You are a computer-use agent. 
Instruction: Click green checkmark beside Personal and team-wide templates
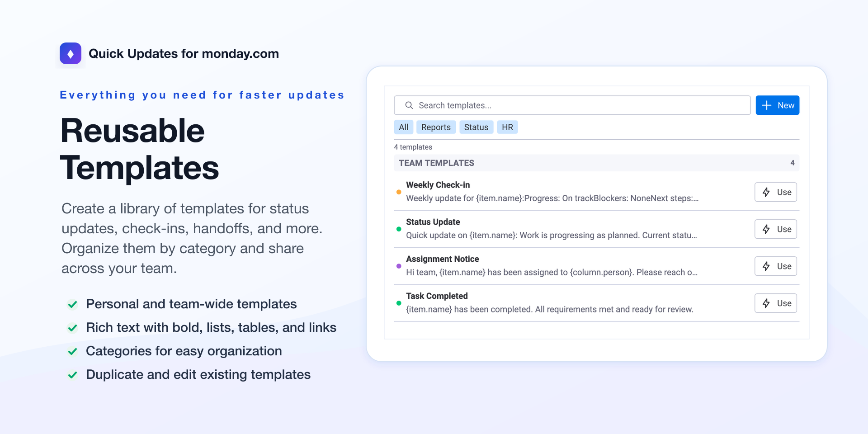(x=72, y=304)
